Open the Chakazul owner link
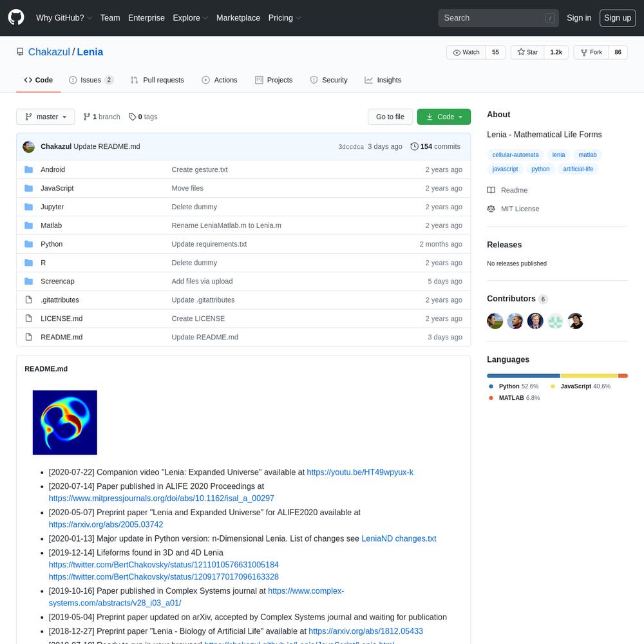This screenshot has height=644, width=644. (x=49, y=52)
